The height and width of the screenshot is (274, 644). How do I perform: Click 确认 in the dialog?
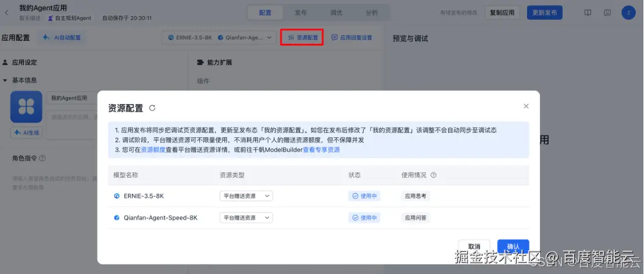tap(513, 247)
